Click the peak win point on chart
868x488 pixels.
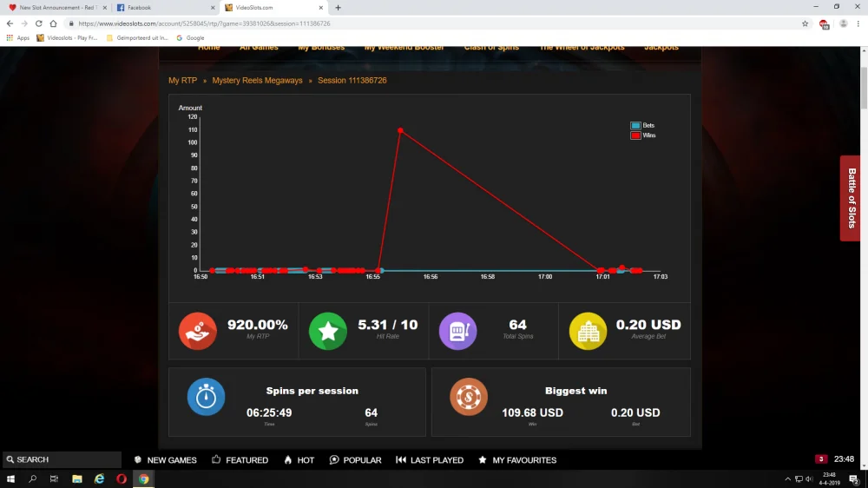(400, 131)
